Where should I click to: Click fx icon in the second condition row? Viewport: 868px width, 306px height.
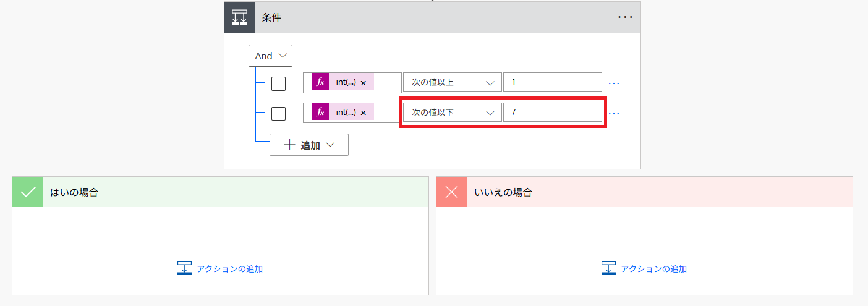320,113
